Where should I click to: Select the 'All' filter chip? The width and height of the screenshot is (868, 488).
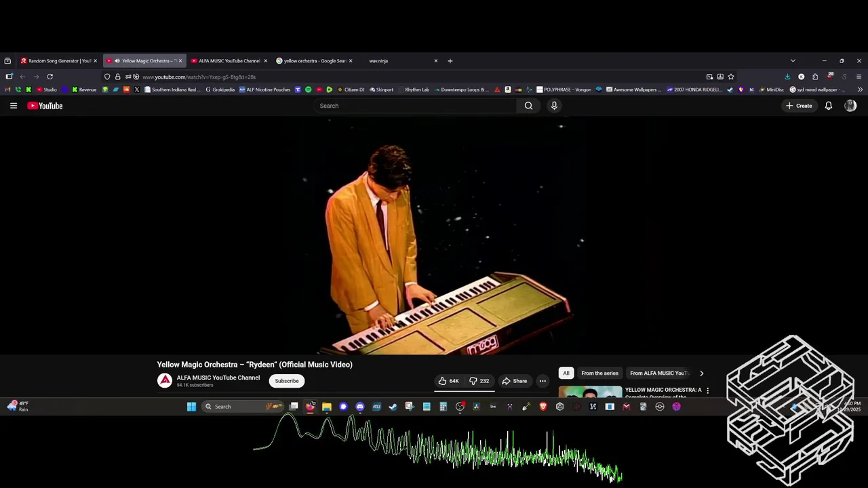coord(566,373)
